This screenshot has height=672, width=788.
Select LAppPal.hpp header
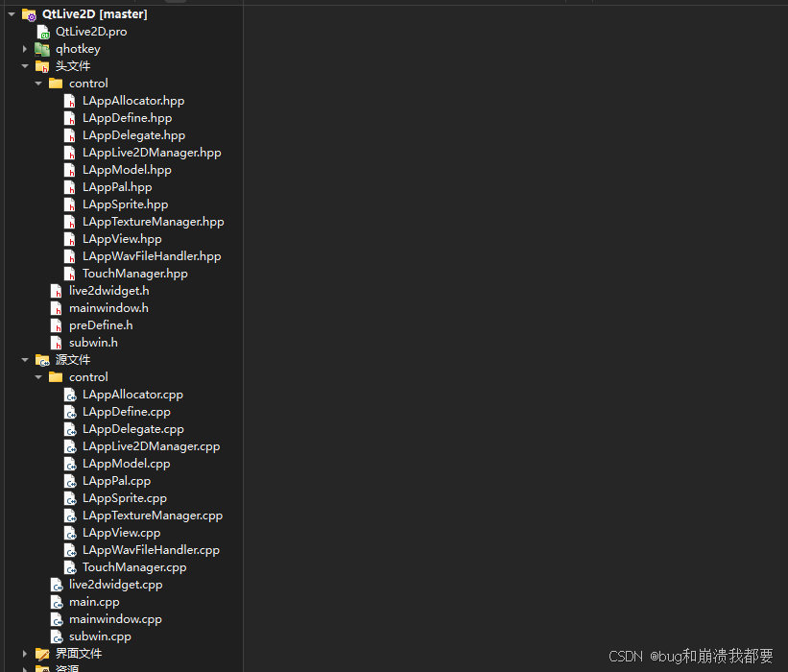tap(117, 187)
